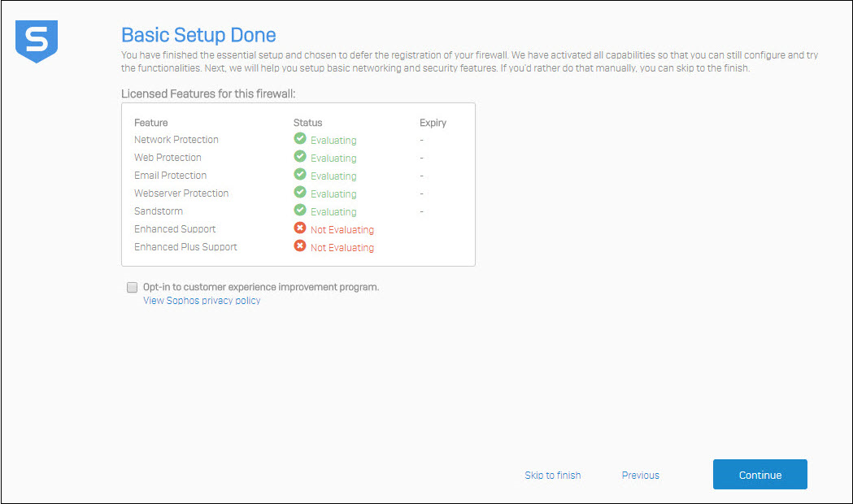Click the Feature column header
The width and height of the screenshot is (853, 504).
pyautogui.click(x=150, y=123)
